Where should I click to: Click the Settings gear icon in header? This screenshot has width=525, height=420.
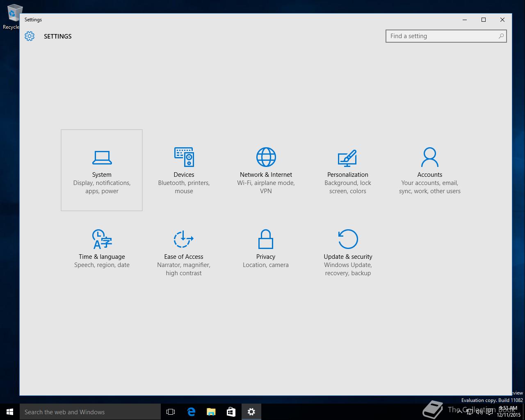30,36
